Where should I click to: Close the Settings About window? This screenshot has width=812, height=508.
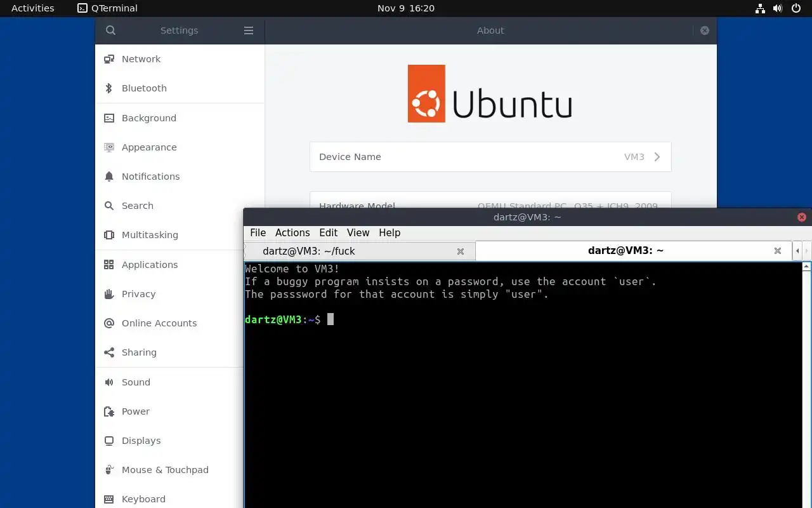[x=704, y=30]
